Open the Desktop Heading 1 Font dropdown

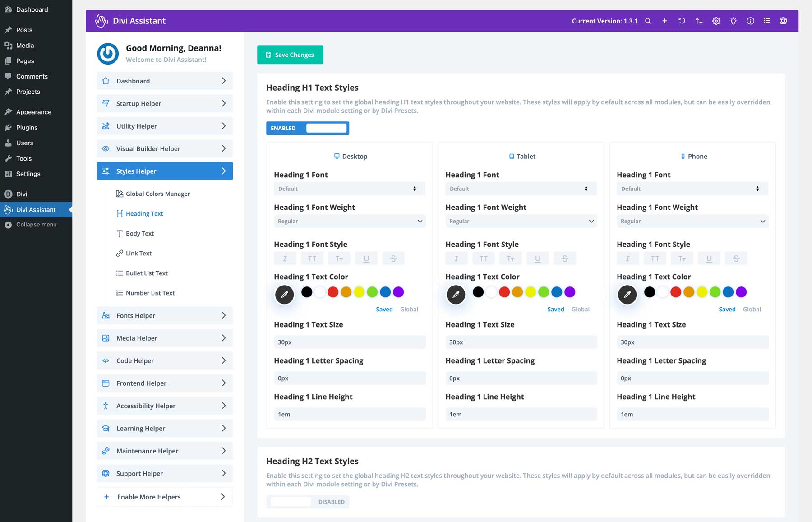point(349,189)
